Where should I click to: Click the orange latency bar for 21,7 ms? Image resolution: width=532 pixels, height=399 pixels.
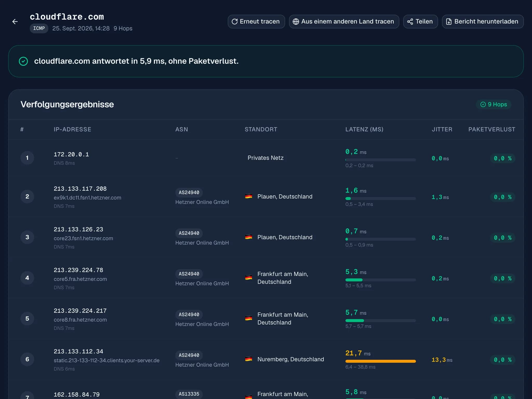pyautogui.click(x=381, y=361)
